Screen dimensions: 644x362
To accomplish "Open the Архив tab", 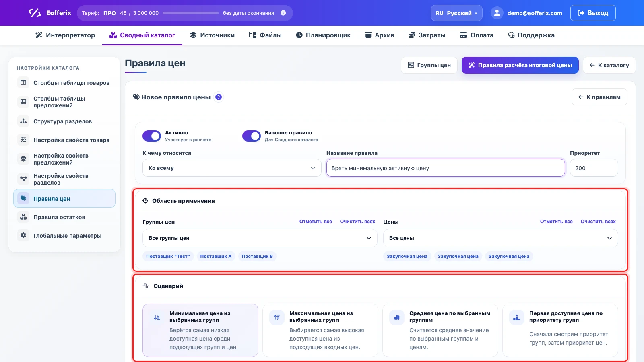I will tap(380, 35).
